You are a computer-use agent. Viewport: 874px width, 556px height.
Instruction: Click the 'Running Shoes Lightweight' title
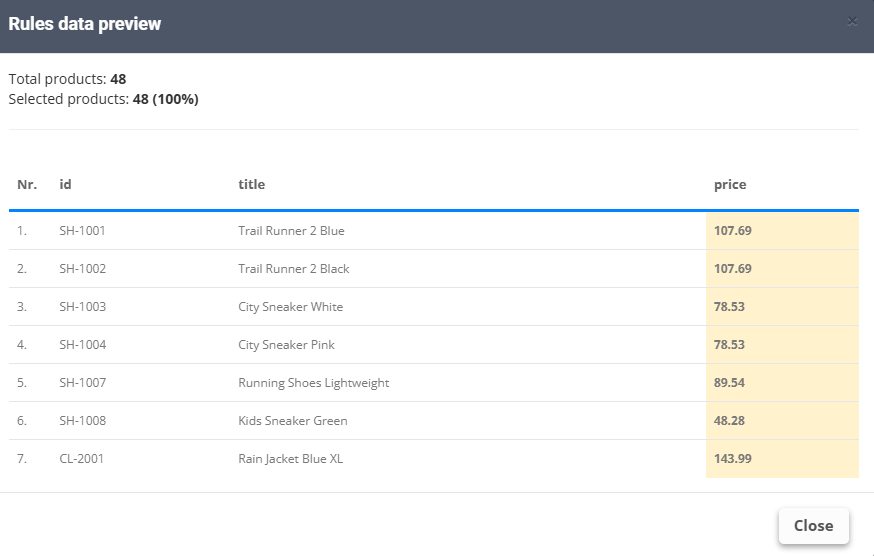tap(313, 383)
